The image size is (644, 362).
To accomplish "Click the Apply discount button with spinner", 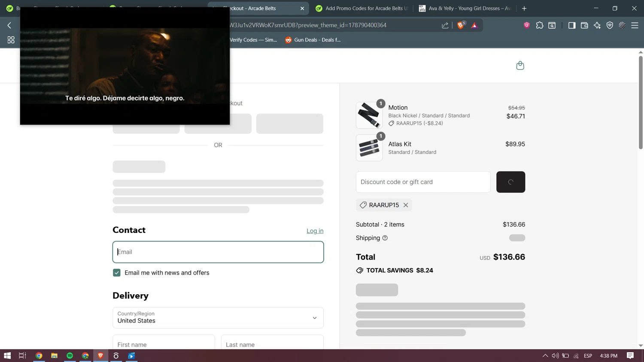I will click(x=510, y=182).
